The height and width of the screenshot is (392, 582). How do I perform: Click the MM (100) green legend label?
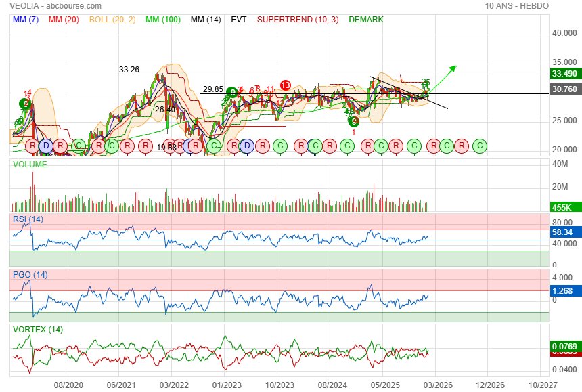[162, 20]
